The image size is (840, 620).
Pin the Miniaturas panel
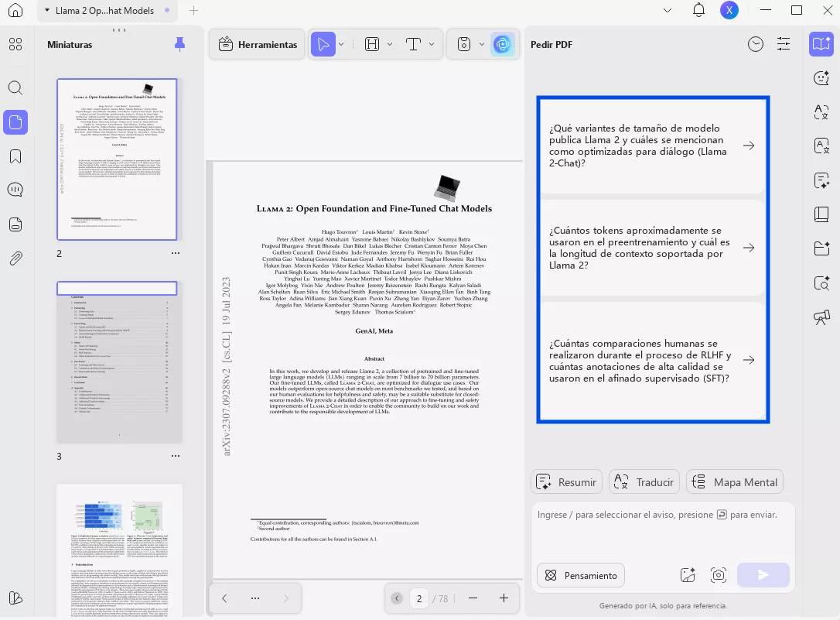[x=180, y=44]
